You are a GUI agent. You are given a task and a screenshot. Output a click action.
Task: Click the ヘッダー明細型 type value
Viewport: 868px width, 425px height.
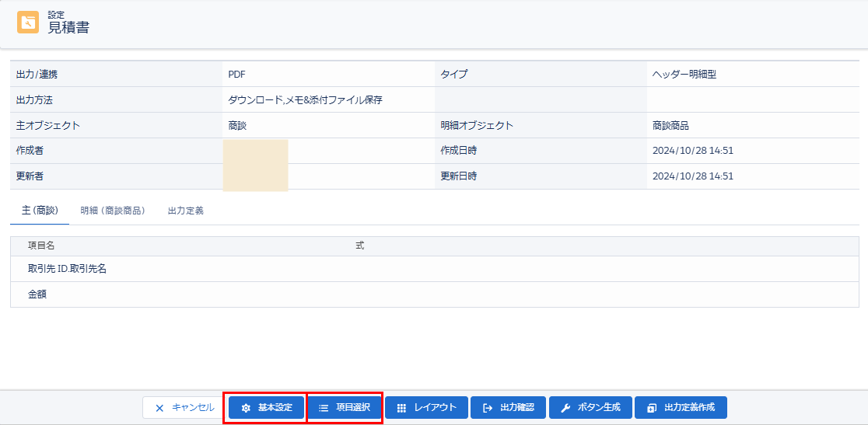[x=684, y=75]
